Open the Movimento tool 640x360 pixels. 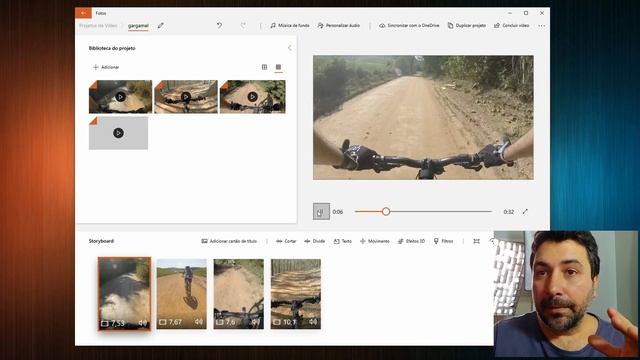(x=375, y=241)
